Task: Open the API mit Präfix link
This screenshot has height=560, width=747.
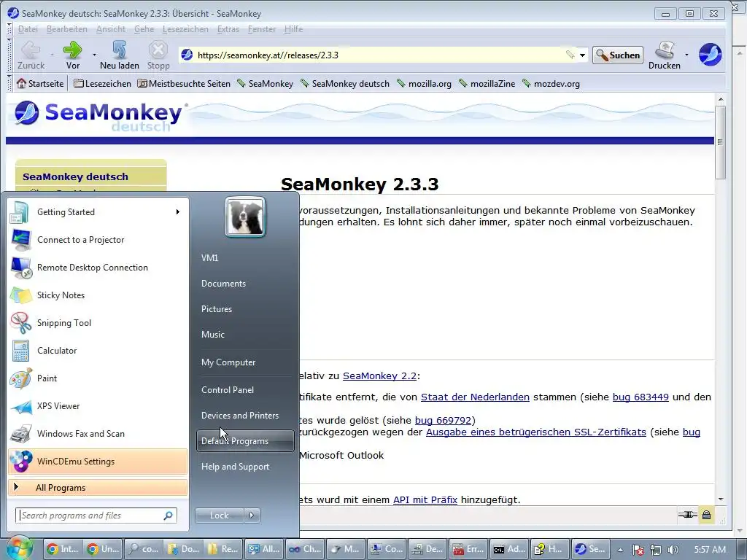Action: pos(425,499)
